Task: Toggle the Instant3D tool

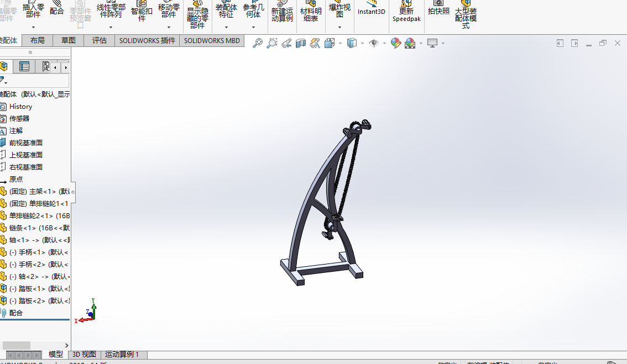Action: (372, 8)
